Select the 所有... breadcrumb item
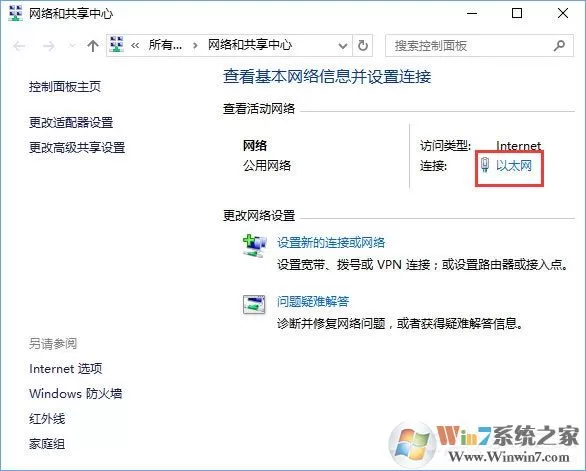586x471 pixels. (x=165, y=45)
